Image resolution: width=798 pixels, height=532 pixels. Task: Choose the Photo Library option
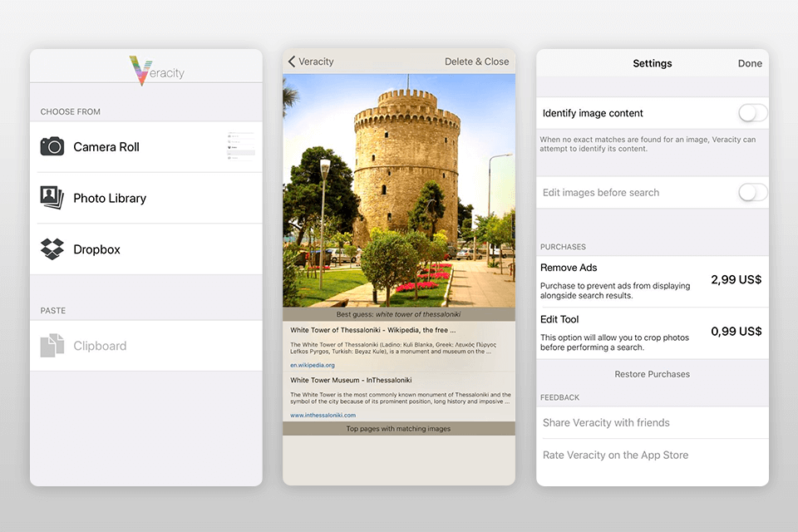click(x=110, y=198)
